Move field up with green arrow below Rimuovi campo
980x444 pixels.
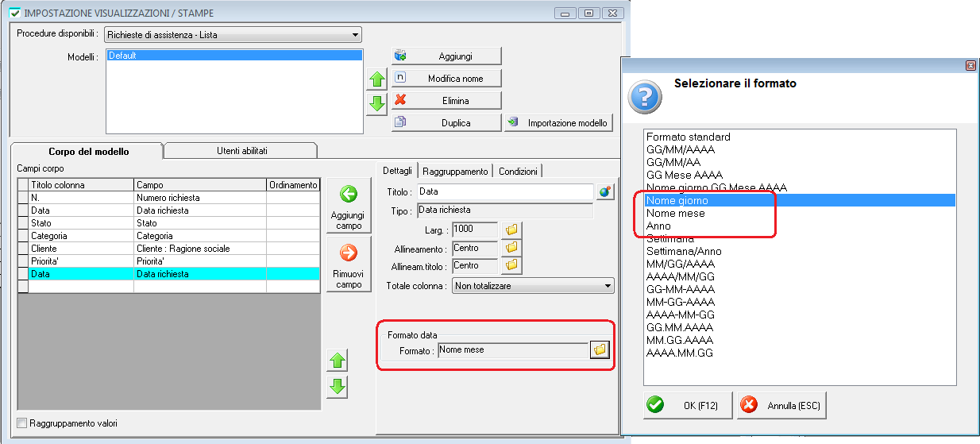338,361
